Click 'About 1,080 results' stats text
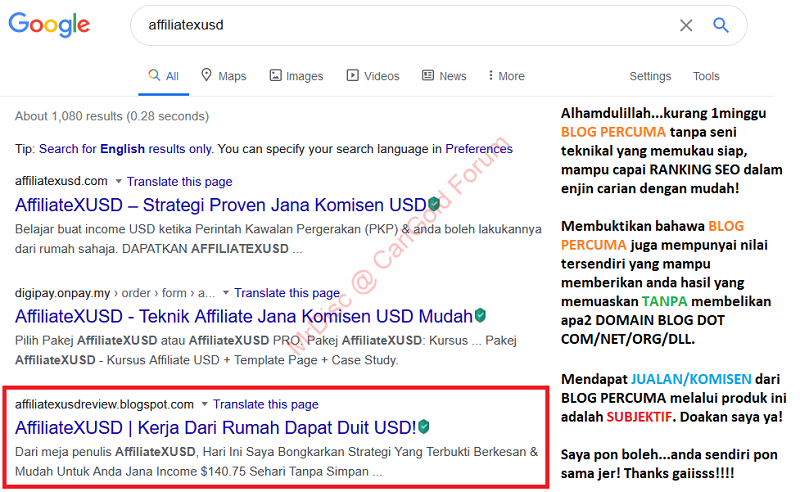This screenshot has height=492, width=800. tap(112, 116)
